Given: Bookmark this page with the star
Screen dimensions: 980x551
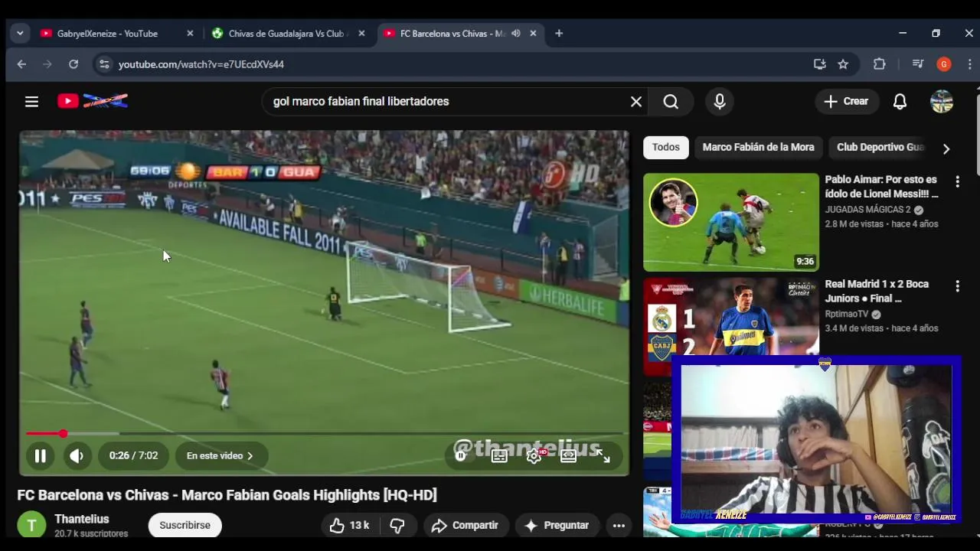Looking at the screenshot, I should [843, 64].
